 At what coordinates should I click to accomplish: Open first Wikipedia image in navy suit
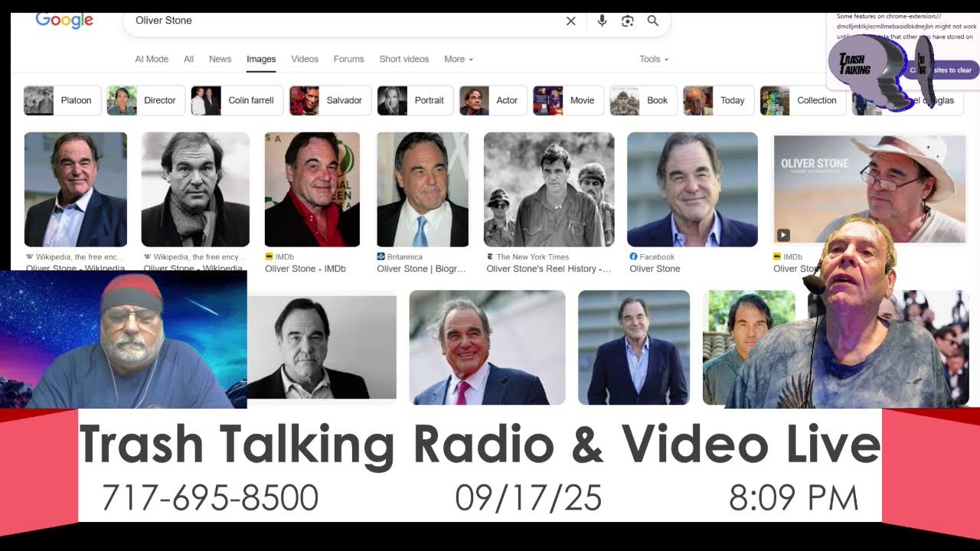click(76, 190)
